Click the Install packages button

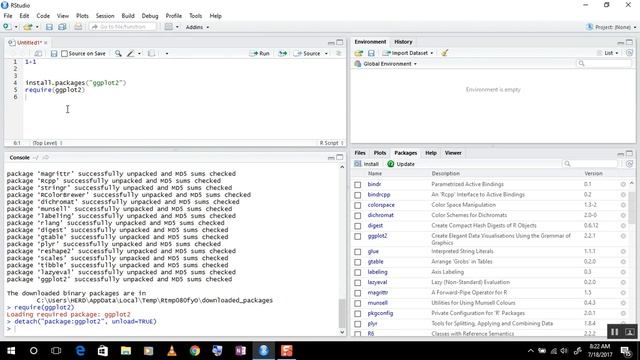point(367,164)
